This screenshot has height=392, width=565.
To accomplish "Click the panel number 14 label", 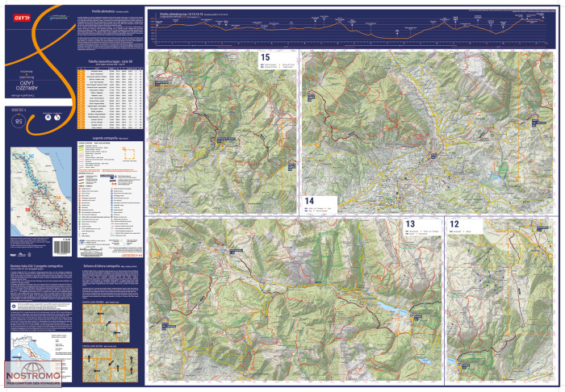I will (309, 201).
